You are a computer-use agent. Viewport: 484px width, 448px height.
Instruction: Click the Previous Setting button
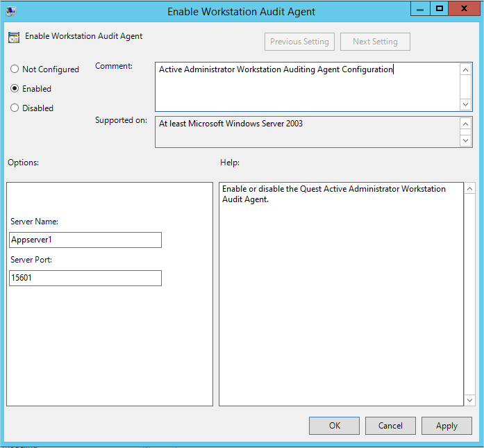point(299,42)
